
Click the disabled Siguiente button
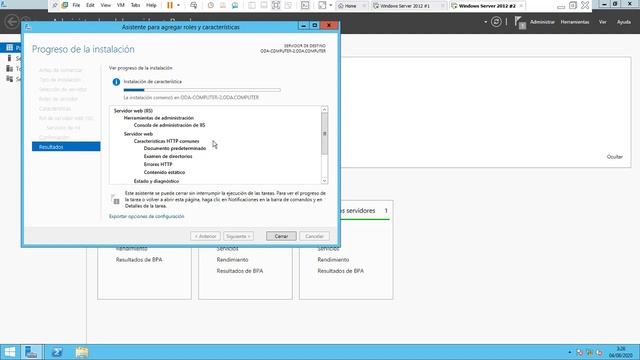238,236
